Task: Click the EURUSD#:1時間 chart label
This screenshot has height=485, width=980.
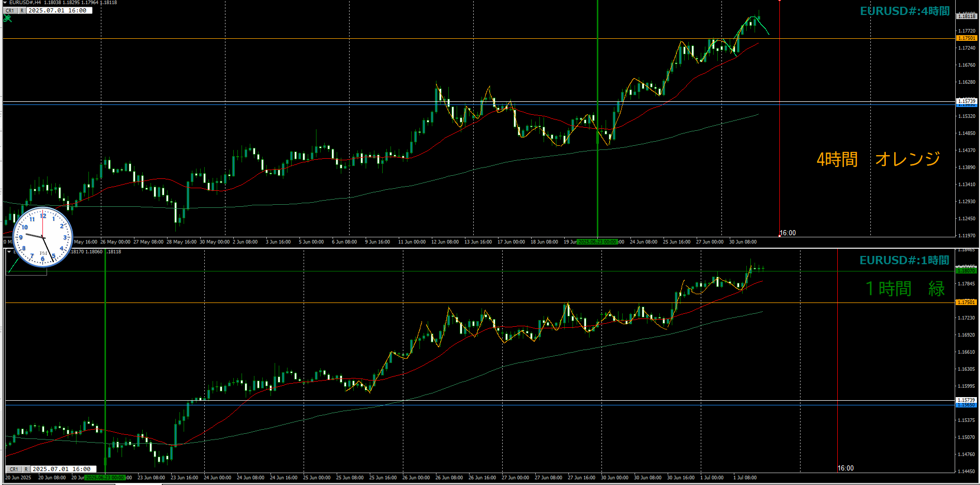Action: pyautogui.click(x=904, y=260)
